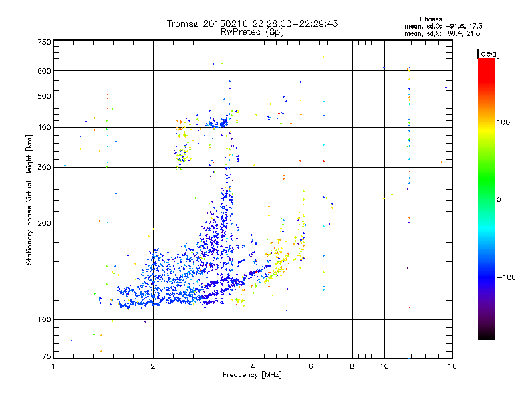
Task: Click the x-axis tick label '4'
Action: (253, 366)
